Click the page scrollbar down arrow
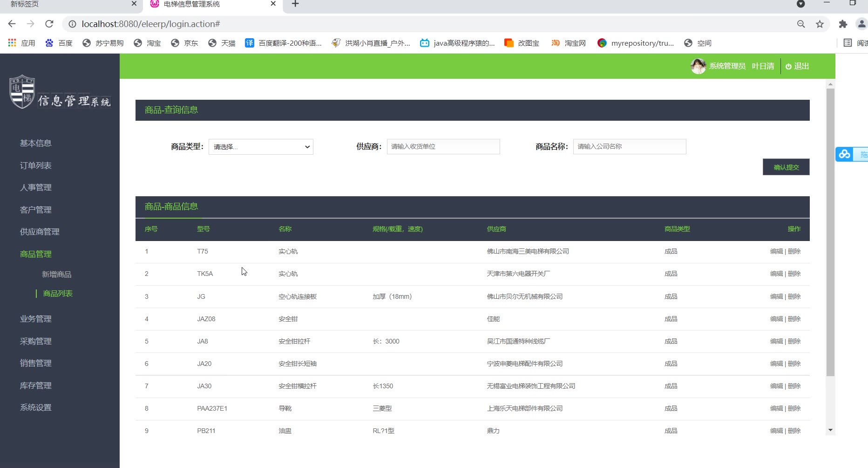Screen dimensions: 868x468 pyautogui.click(x=830, y=430)
